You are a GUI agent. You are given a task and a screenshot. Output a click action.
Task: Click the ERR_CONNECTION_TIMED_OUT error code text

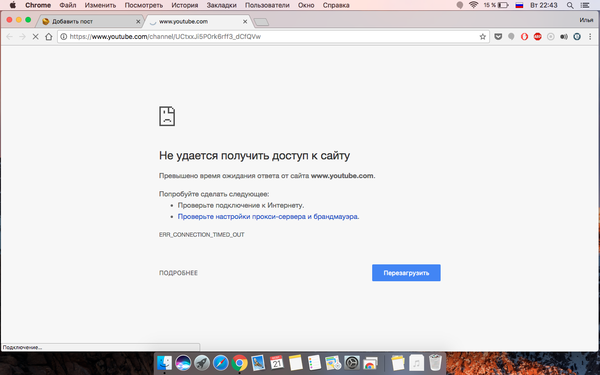click(x=202, y=235)
